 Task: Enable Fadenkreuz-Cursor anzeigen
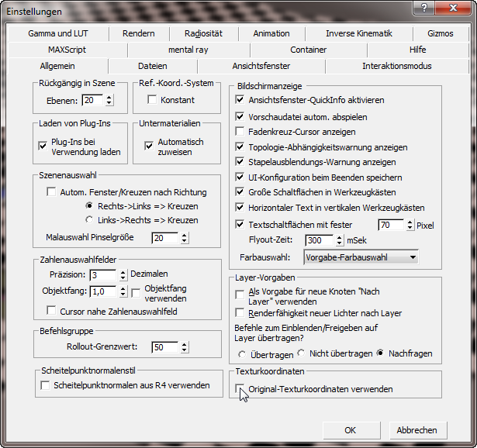pyautogui.click(x=240, y=131)
